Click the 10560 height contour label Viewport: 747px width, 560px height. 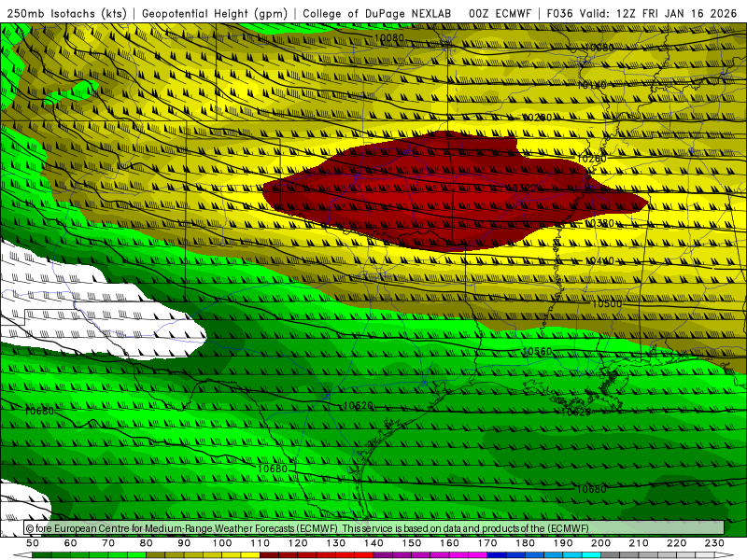[537, 352]
